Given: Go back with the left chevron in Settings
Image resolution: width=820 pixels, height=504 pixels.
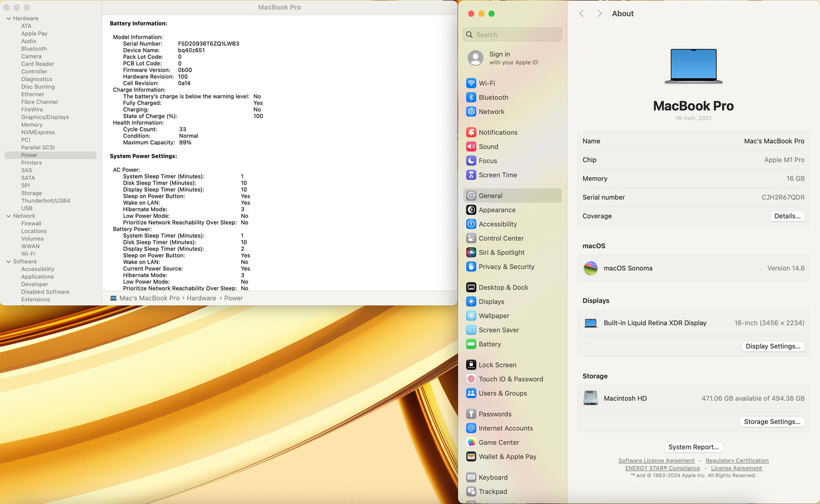Looking at the screenshot, I should (x=581, y=14).
